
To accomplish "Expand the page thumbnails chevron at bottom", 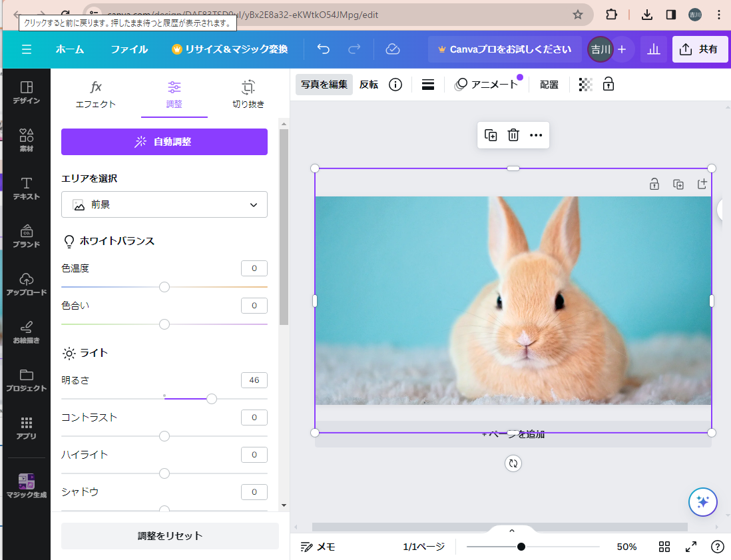I will 512,531.
